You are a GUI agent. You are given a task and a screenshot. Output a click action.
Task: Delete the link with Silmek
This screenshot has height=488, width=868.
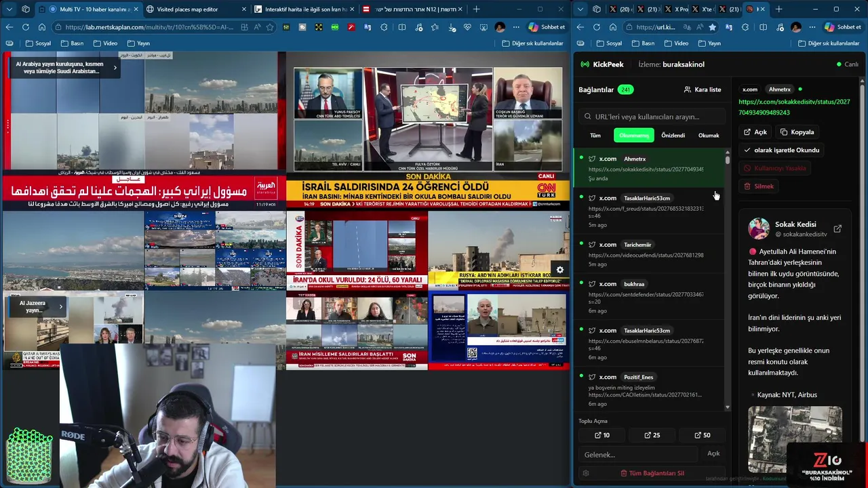click(759, 186)
